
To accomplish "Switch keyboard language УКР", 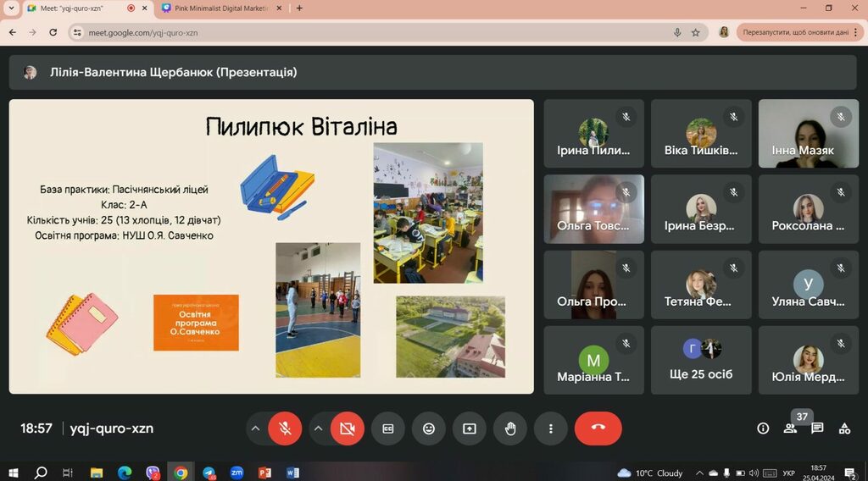I will tap(789, 473).
